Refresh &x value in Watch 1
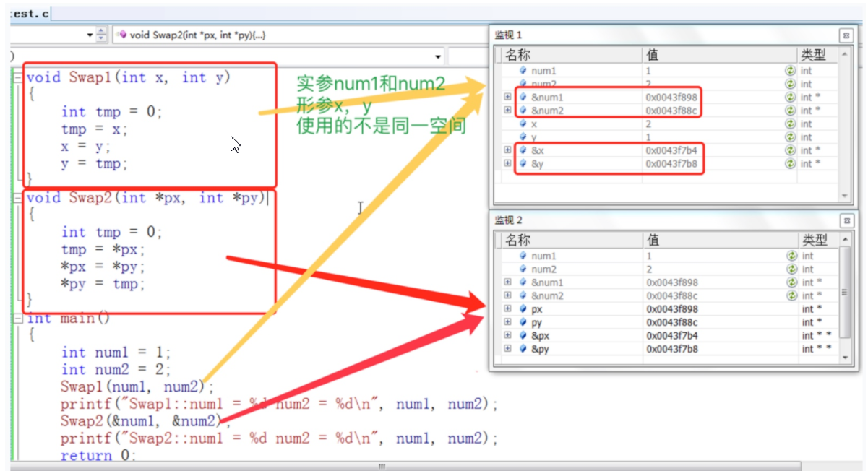Image resolution: width=868 pixels, height=471 pixels. [791, 150]
